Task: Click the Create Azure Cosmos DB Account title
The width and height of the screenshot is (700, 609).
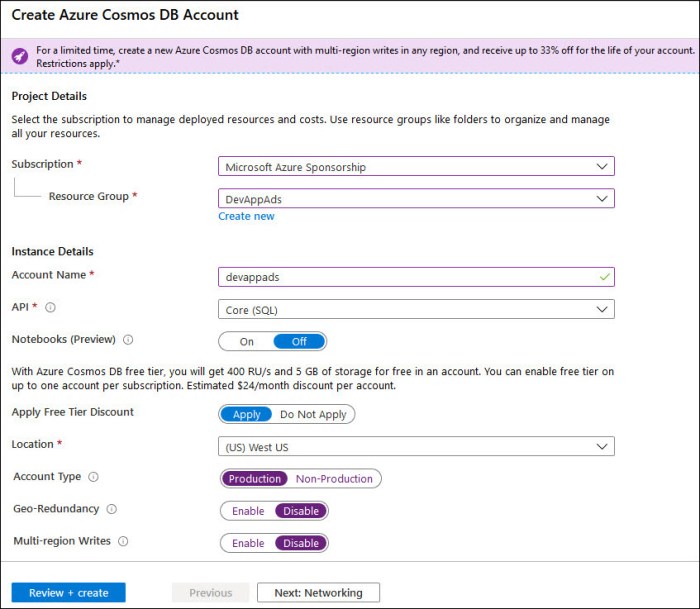Action: tap(125, 15)
